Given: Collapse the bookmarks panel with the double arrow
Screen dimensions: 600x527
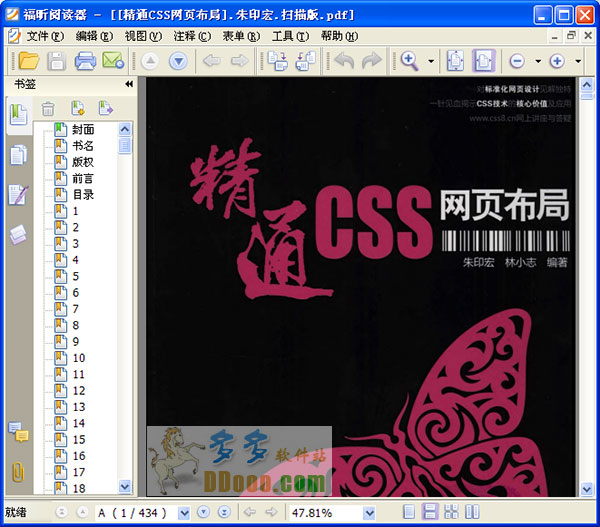Looking at the screenshot, I should (129, 84).
